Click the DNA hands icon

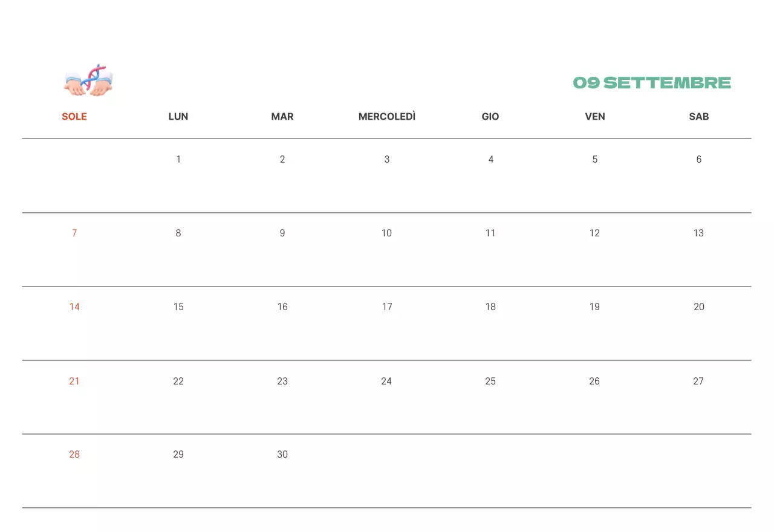[89, 81]
